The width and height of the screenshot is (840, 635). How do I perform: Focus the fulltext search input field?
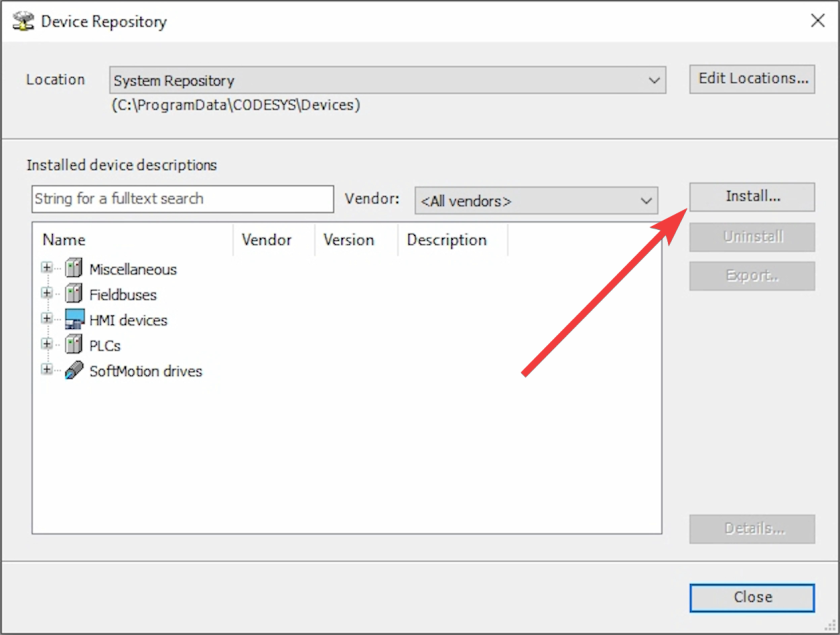183,199
